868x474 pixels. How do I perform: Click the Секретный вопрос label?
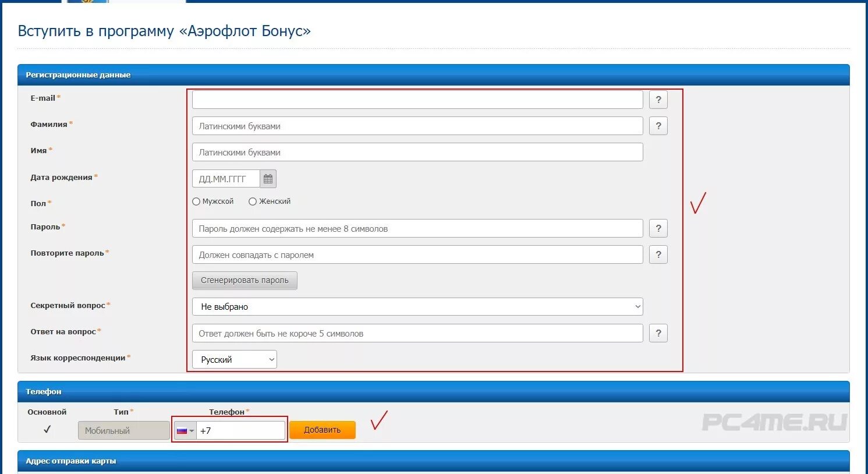click(x=68, y=305)
